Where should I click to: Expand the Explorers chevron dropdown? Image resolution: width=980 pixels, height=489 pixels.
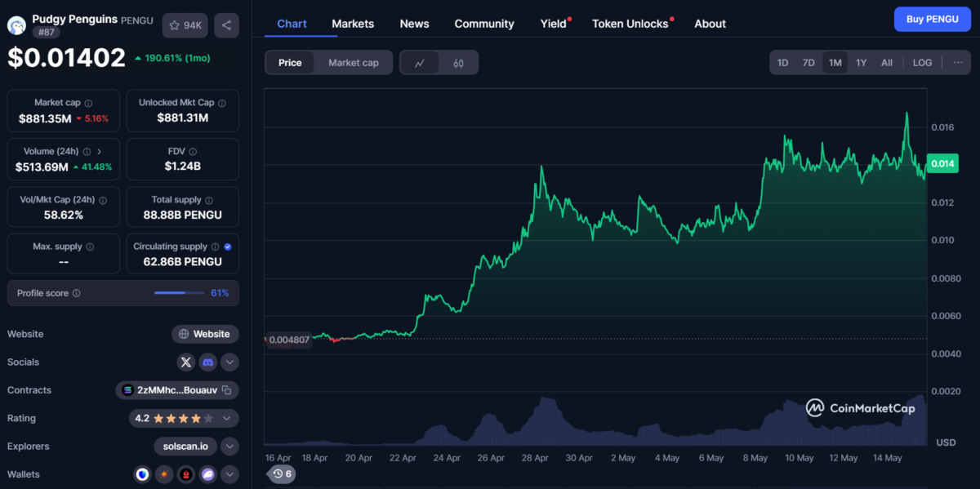229,447
